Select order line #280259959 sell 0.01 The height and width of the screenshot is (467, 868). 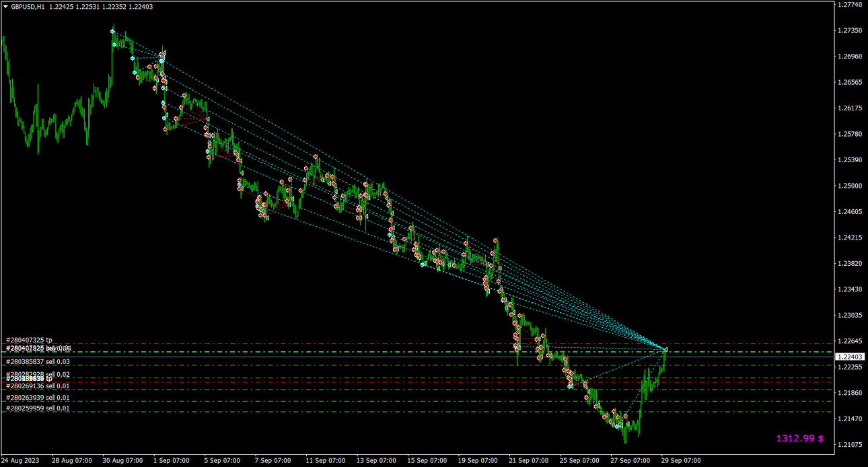[x=38, y=408]
